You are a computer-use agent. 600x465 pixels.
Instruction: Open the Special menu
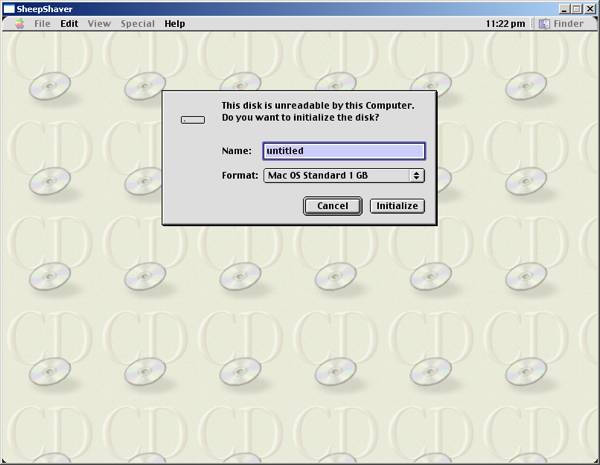[x=136, y=23]
